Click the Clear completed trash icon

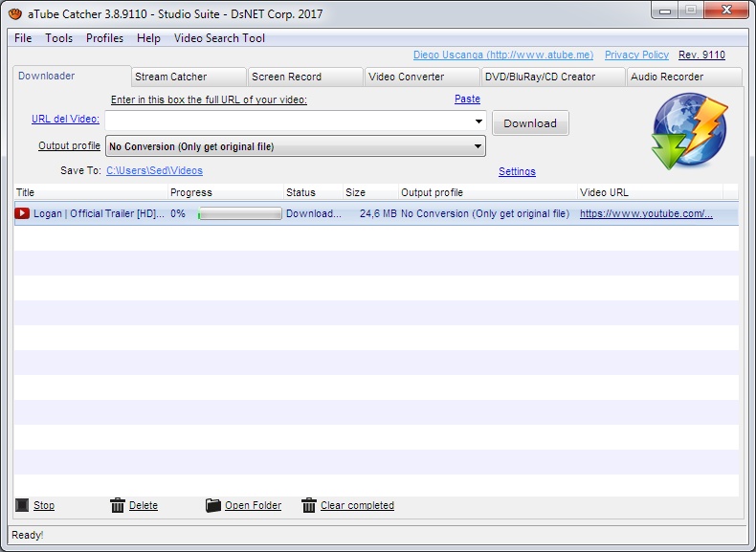click(x=308, y=505)
